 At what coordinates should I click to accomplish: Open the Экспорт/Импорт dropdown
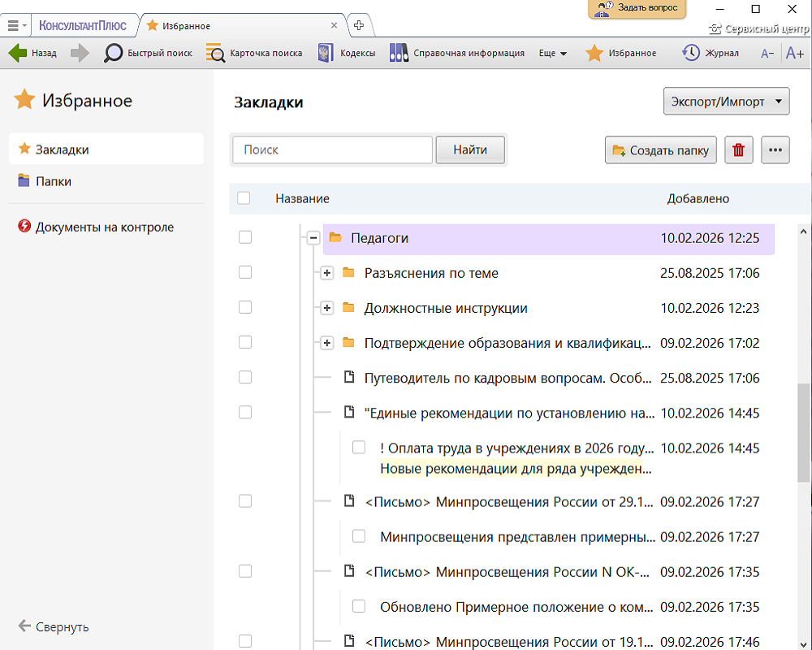(726, 102)
